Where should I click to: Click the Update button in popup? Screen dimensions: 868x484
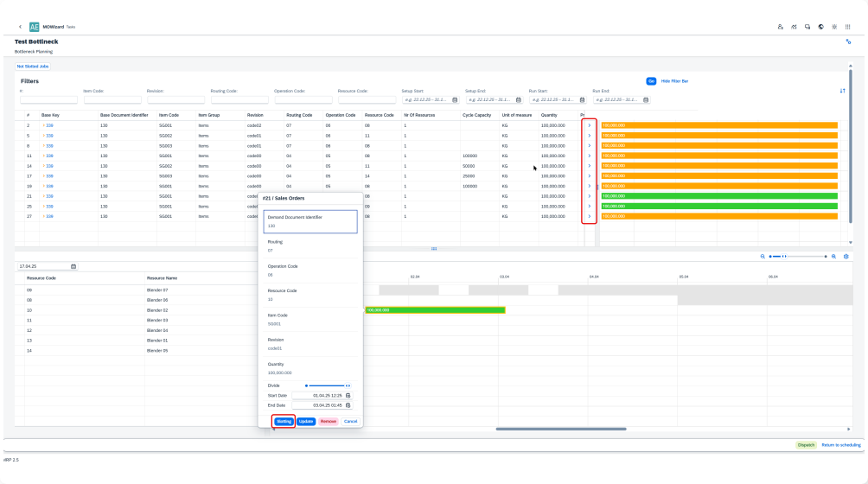click(x=306, y=421)
